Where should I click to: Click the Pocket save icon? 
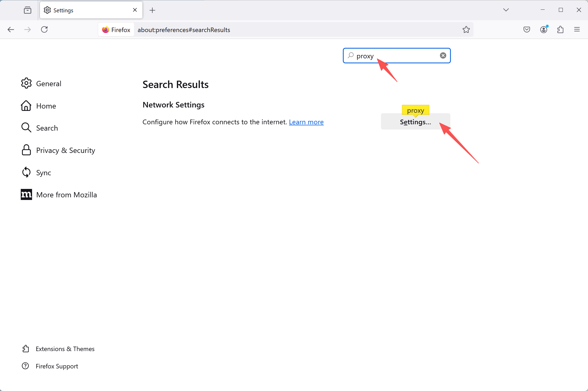527,29
